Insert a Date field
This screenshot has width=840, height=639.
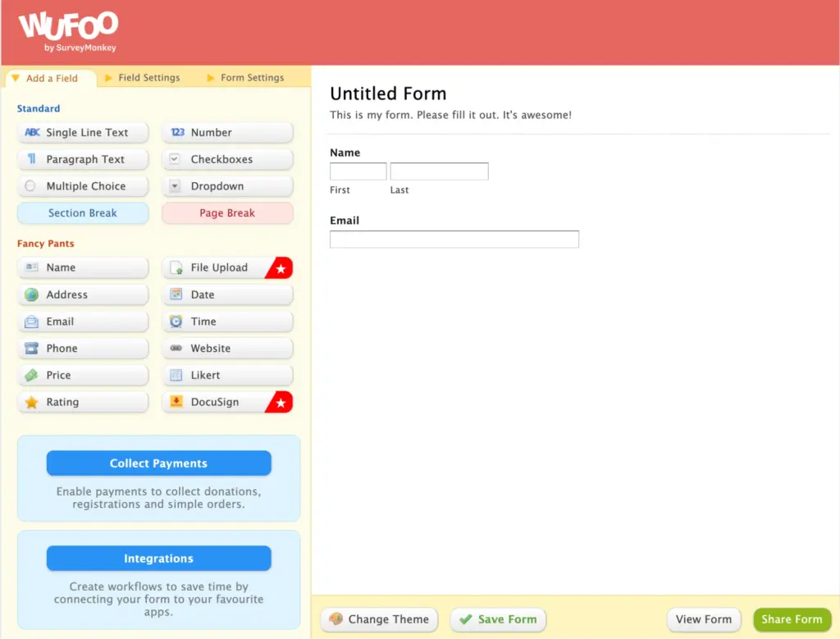[227, 294]
